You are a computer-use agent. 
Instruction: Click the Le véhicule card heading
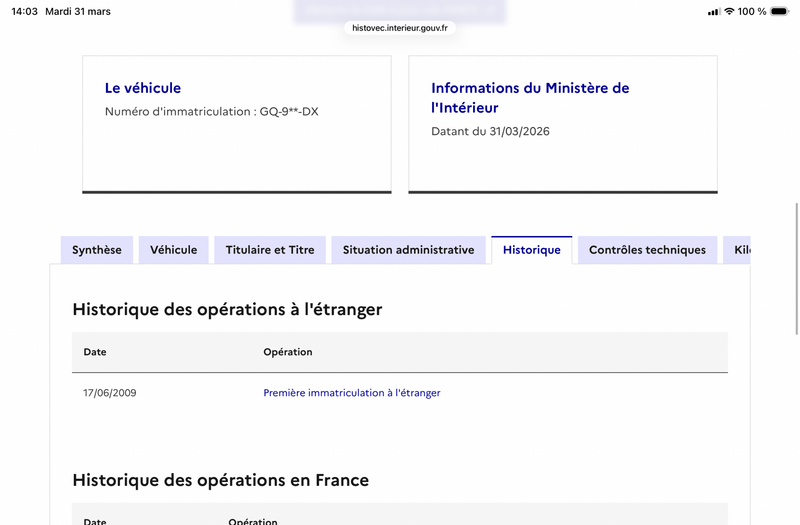[x=143, y=88]
